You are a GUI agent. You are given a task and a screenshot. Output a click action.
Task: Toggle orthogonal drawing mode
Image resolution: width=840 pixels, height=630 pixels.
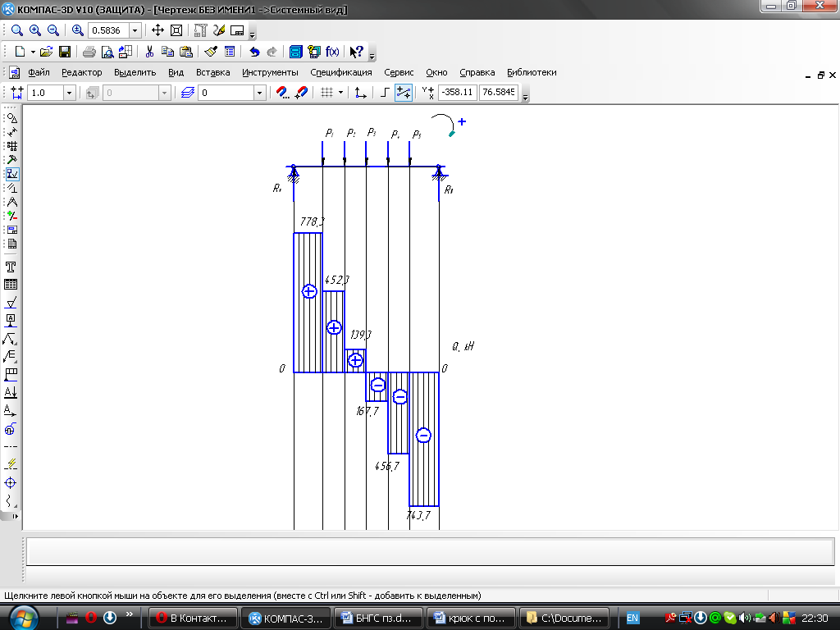click(386, 93)
